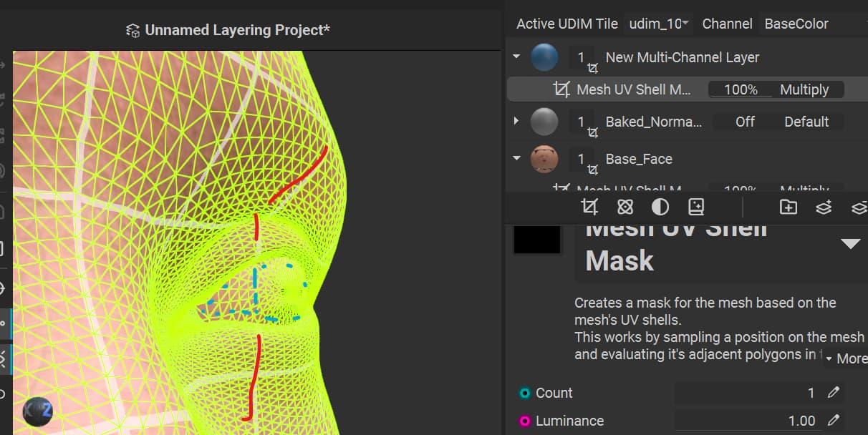Click the book with plus icon
868x435 pixels.
click(696, 207)
